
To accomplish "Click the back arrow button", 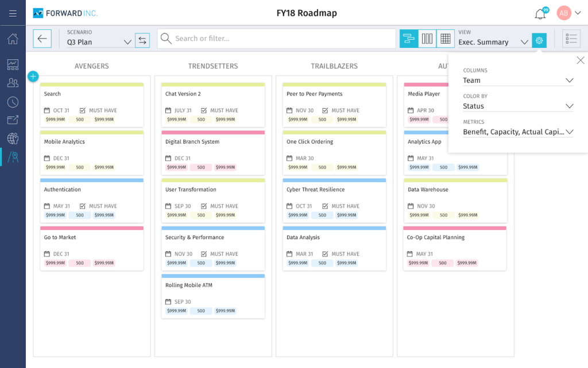I will (x=42, y=39).
